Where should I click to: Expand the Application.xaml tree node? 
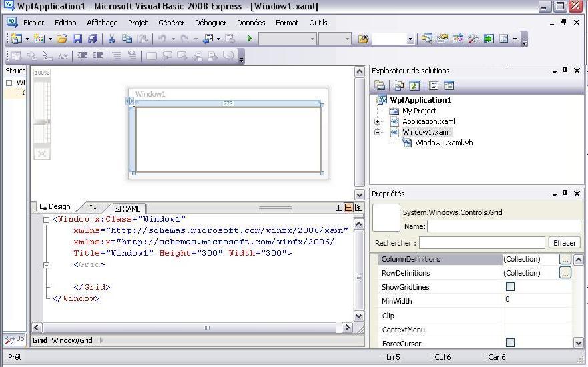377,121
